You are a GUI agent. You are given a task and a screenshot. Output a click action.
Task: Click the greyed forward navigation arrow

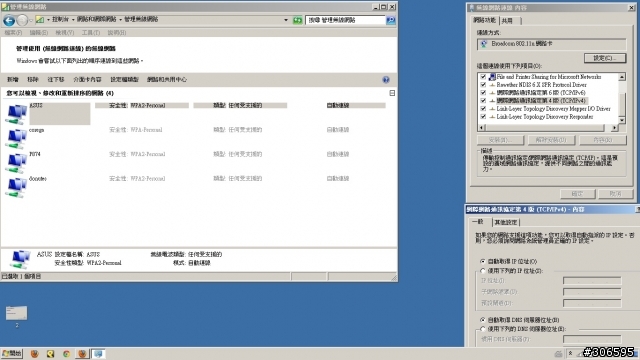point(22,20)
